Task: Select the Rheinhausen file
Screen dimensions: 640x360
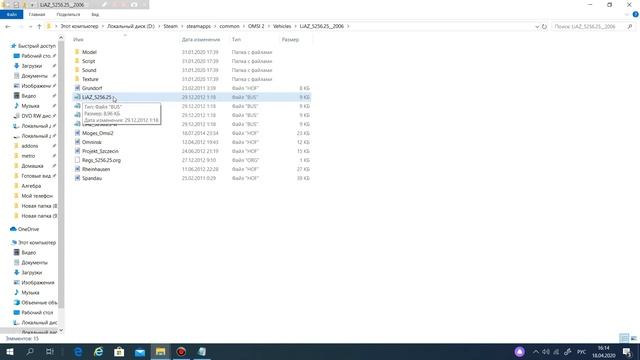Action: (96, 169)
